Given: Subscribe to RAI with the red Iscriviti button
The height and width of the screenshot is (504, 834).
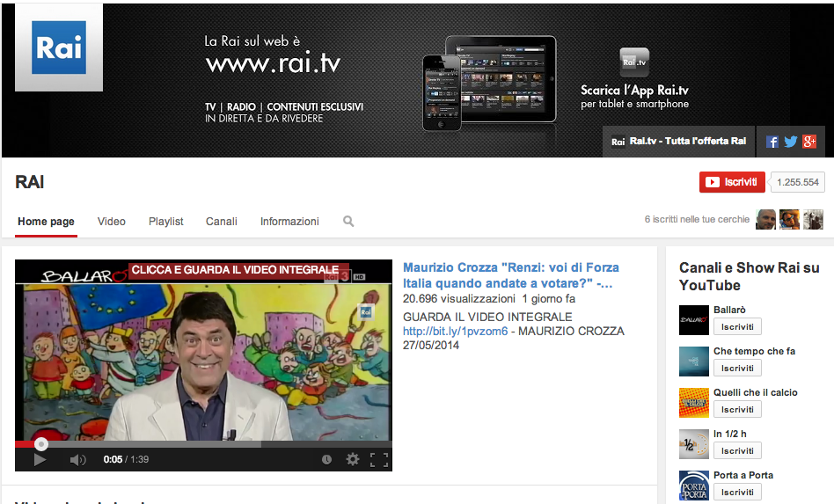Looking at the screenshot, I should 732,182.
